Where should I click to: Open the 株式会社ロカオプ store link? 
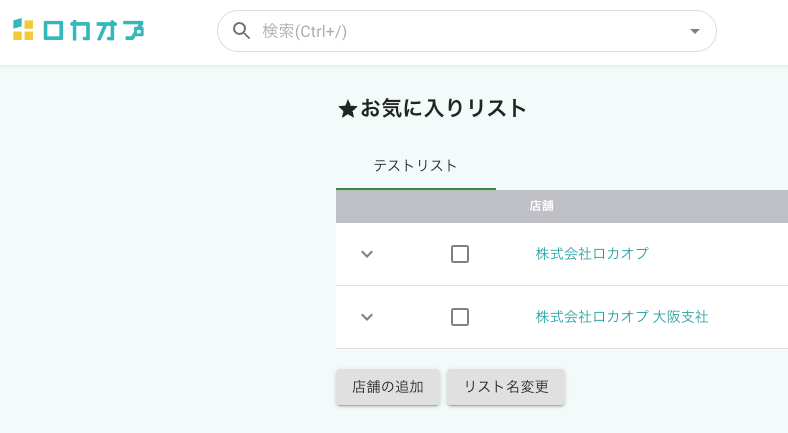[592, 254]
